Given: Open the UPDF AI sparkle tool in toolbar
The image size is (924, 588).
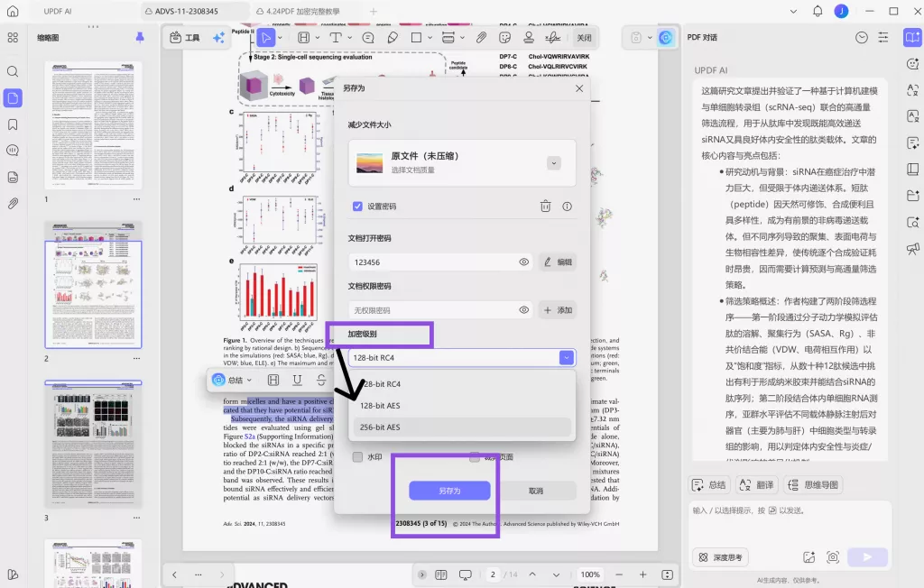Looking at the screenshot, I should [218, 38].
